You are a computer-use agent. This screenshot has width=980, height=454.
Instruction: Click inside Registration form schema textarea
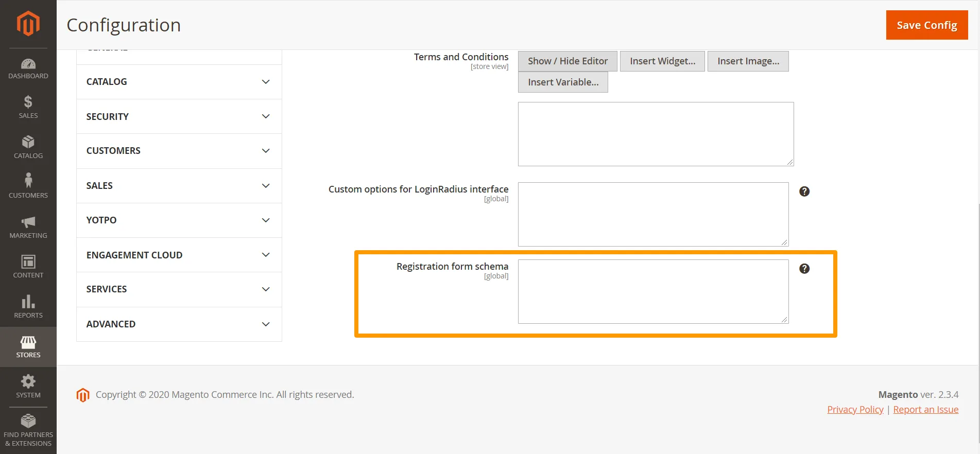[x=652, y=291]
